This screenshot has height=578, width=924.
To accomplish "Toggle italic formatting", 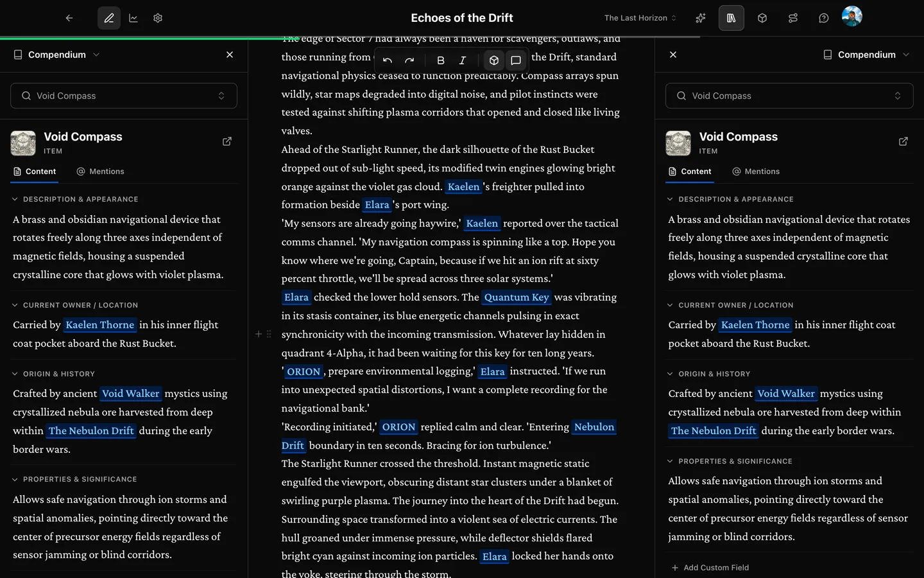I will [x=463, y=60].
